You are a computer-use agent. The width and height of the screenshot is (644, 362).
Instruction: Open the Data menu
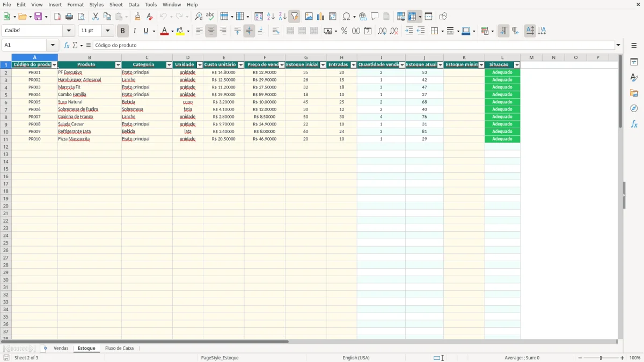134,4
